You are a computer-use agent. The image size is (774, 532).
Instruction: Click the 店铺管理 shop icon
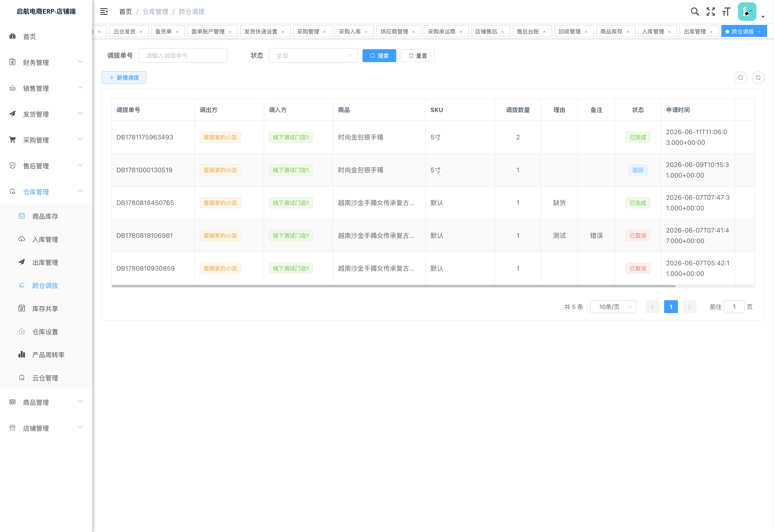(13, 428)
